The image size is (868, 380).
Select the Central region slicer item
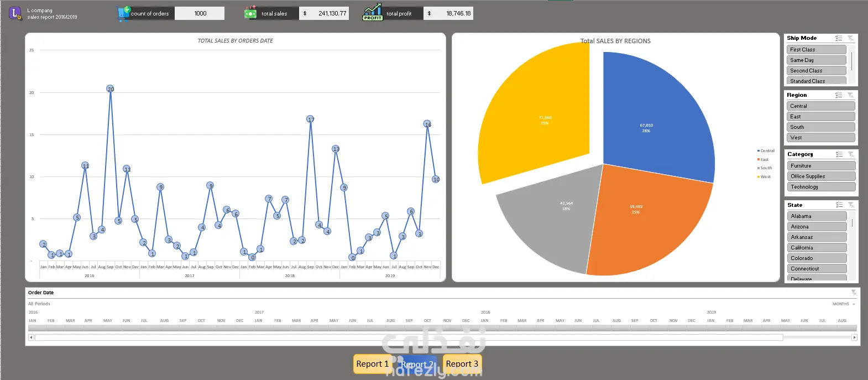coord(821,106)
